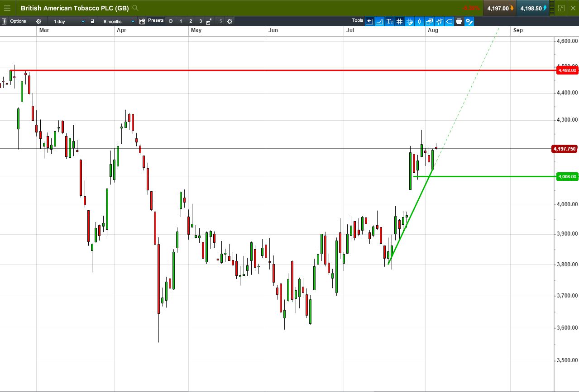Image resolution: width=579 pixels, height=392 pixels.
Task: Open preset settings gear icon
Action: pyautogui.click(x=230, y=21)
